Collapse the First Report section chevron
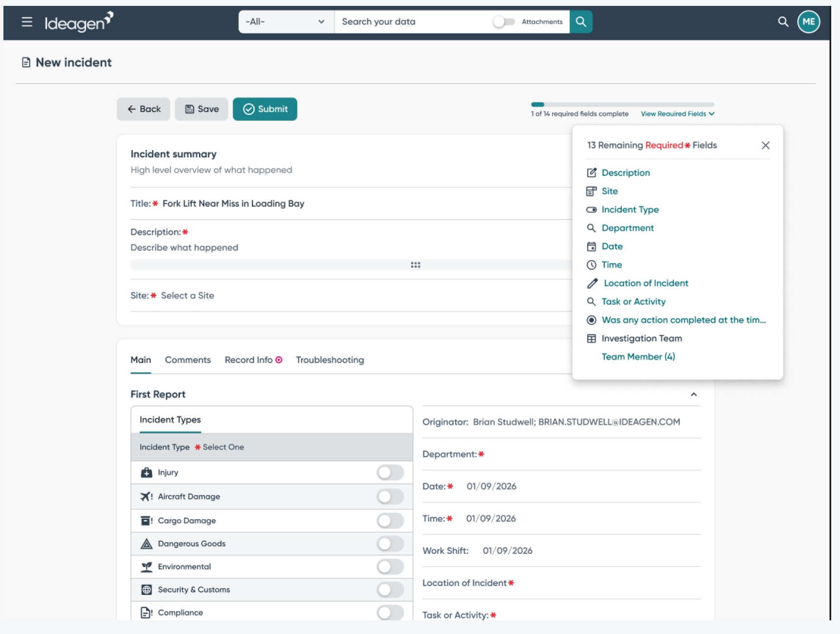 694,394
